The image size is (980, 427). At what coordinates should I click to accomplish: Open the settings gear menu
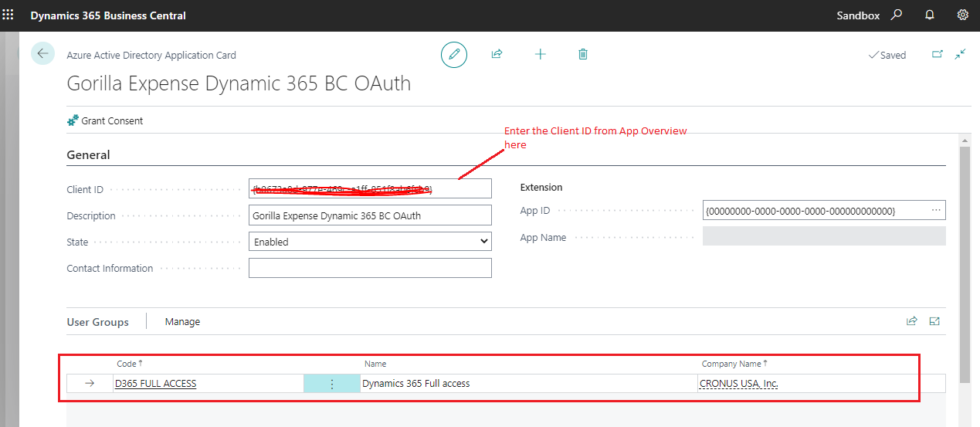click(962, 15)
